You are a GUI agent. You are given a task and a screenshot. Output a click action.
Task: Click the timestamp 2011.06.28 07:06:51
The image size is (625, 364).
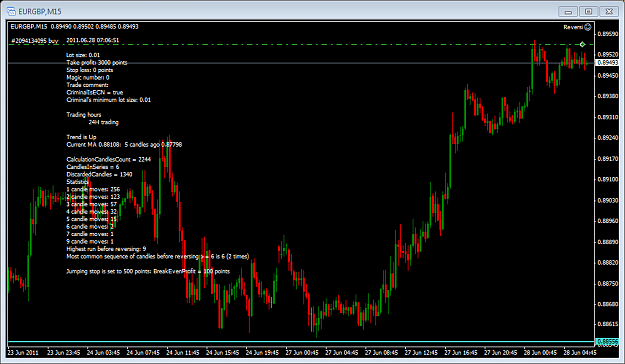coord(92,40)
